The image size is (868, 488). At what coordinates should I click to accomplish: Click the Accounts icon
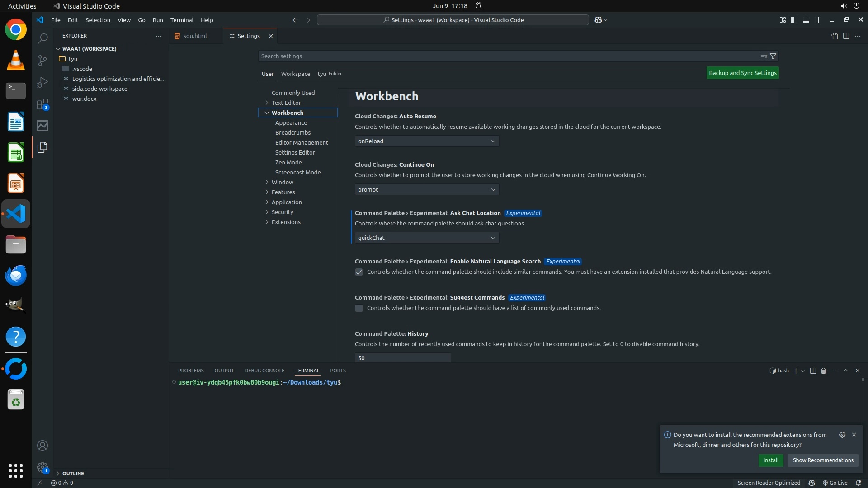click(42, 446)
